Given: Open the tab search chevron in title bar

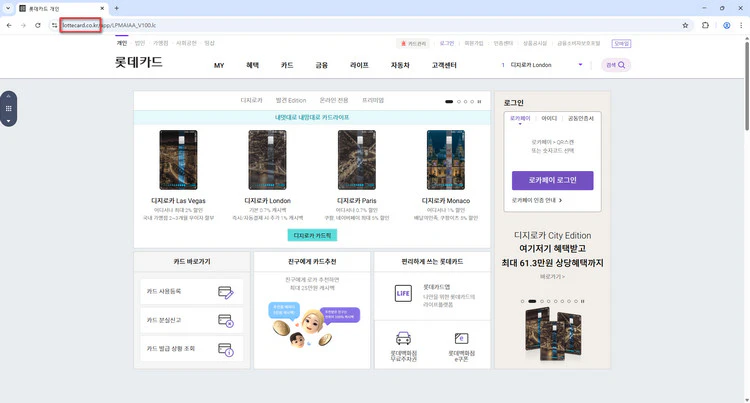Looking at the screenshot, I should (8, 8).
